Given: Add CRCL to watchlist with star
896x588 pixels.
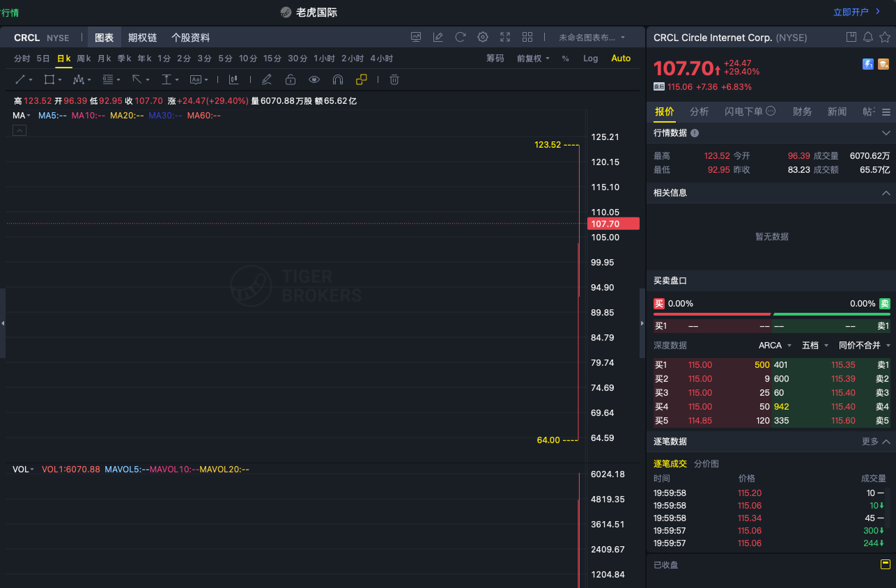Looking at the screenshot, I should (885, 37).
